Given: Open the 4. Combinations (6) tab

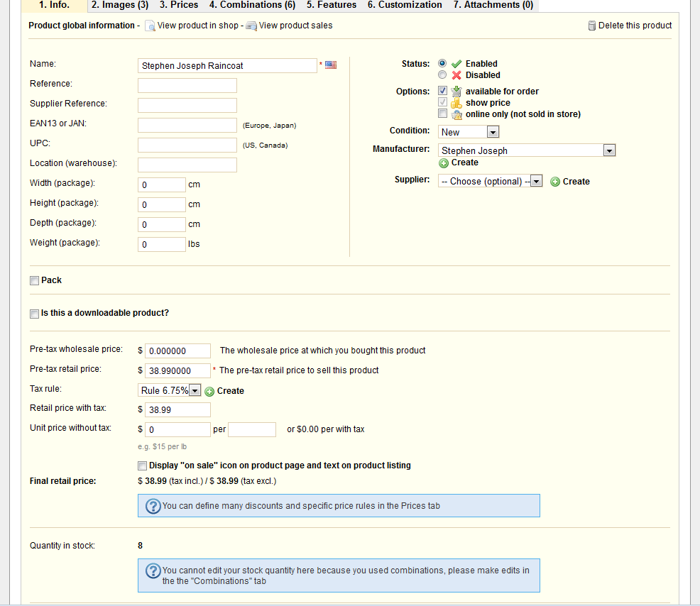Looking at the screenshot, I should (252, 5).
